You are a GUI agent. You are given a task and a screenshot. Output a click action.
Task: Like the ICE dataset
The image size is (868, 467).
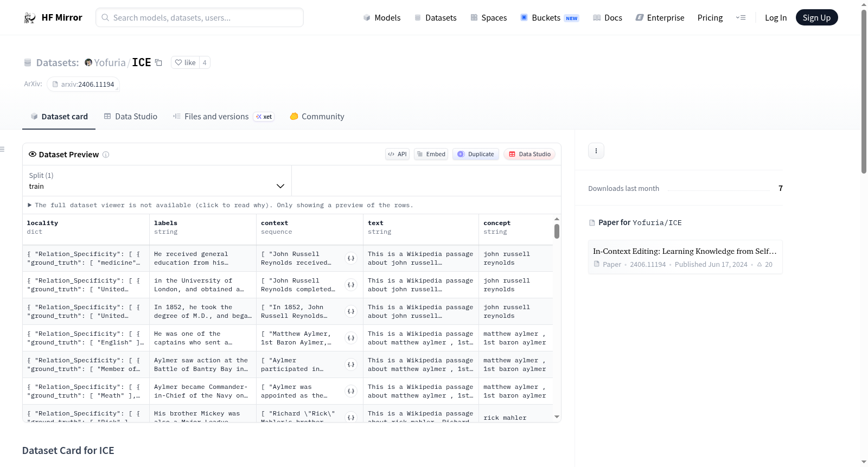tap(186, 62)
